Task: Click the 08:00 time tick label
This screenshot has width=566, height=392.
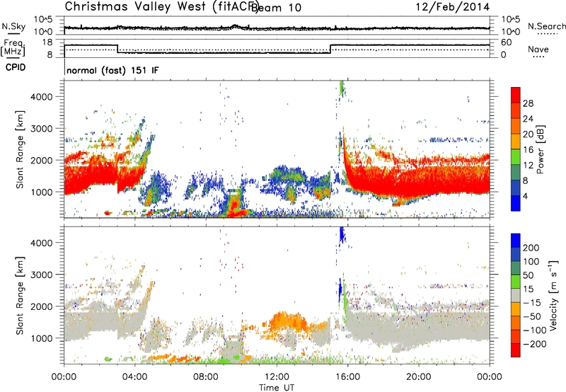Action: (206, 377)
